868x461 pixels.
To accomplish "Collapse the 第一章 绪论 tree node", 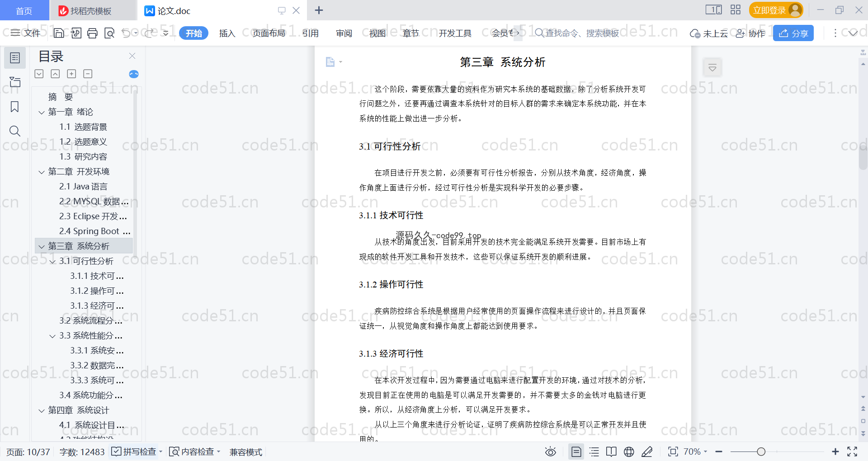I will [x=42, y=112].
